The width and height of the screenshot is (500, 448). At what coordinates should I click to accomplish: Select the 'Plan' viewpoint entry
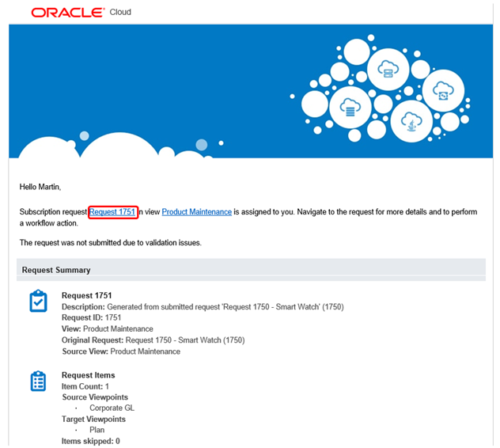click(97, 430)
